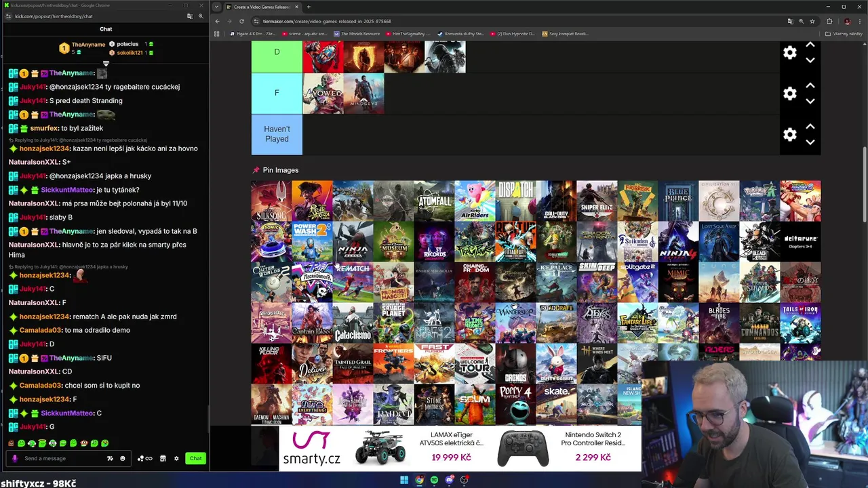Image resolution: width=868 pixels, height=488 pixels.
Task: Click the Pin Images label
Action: tap(280, 170)
